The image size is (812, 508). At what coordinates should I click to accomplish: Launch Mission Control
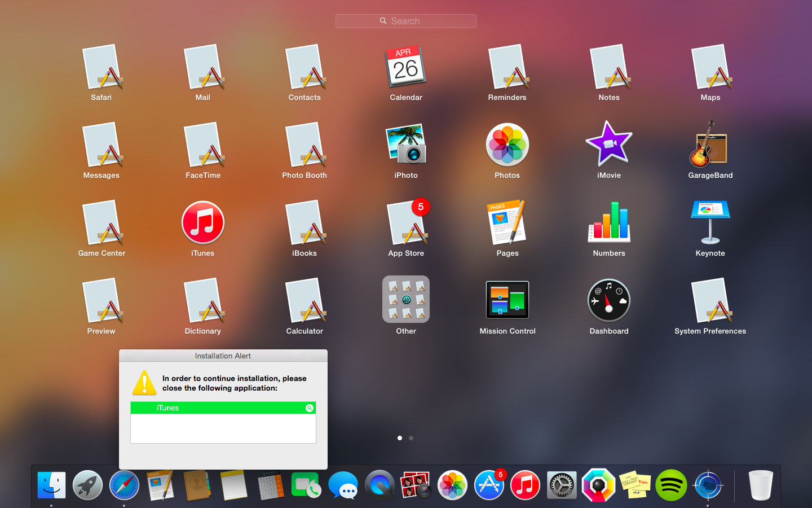pos(507,300)
